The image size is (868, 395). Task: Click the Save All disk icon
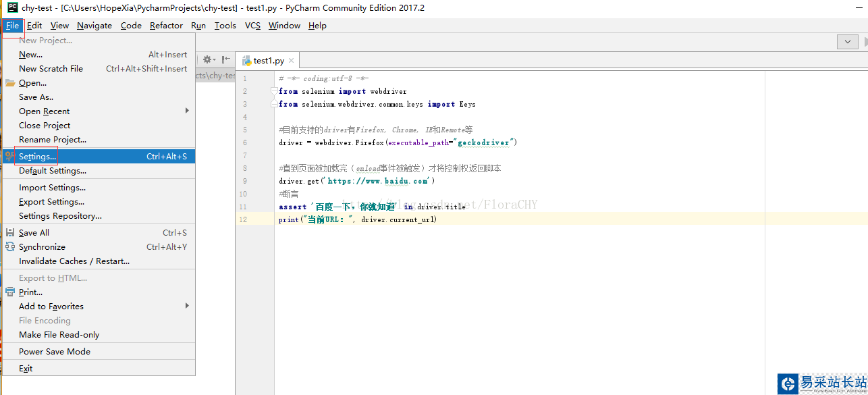[10, 233]
